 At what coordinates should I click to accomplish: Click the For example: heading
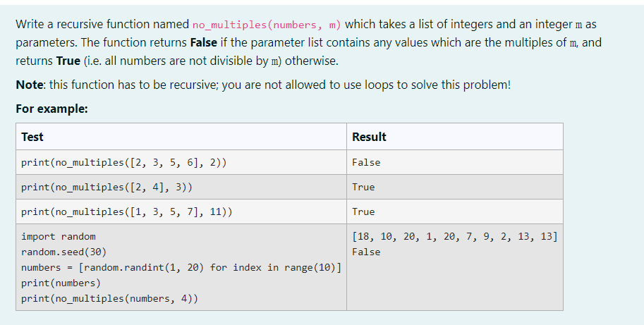pos(51,109)
